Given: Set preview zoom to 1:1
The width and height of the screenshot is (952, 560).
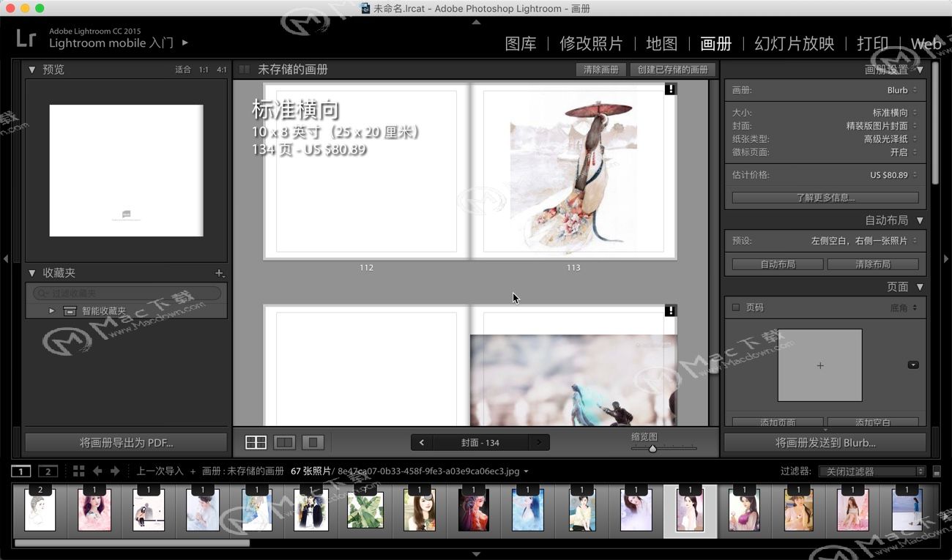Looking at the screenshot, I should 203,70.
